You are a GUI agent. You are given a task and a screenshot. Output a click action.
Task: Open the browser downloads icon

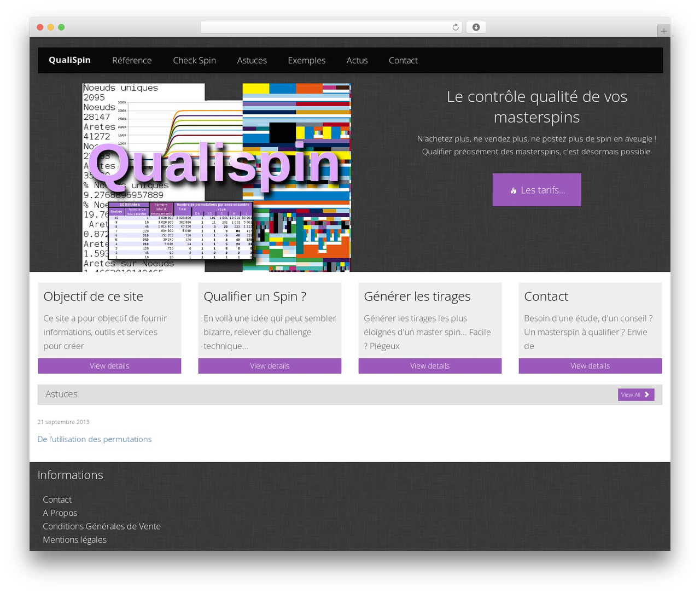pyautogui.click(x=476, y=27)
